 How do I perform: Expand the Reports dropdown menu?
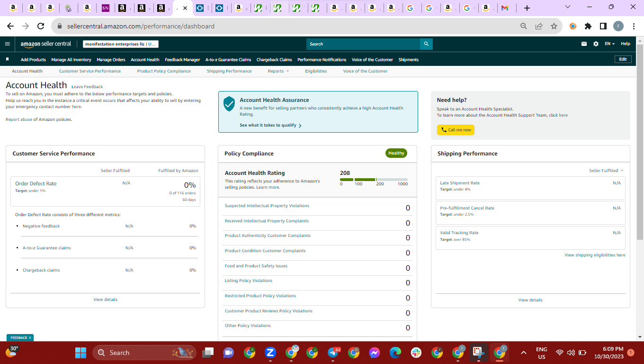point(278,71)
